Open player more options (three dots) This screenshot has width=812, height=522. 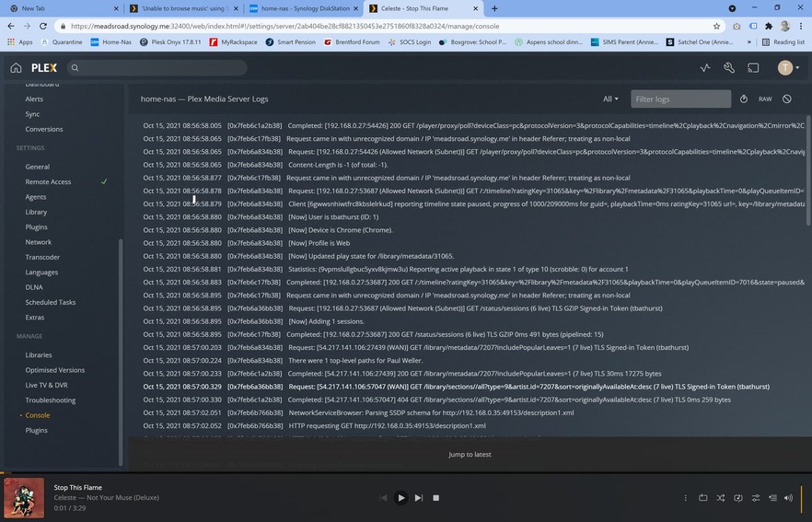685,498
